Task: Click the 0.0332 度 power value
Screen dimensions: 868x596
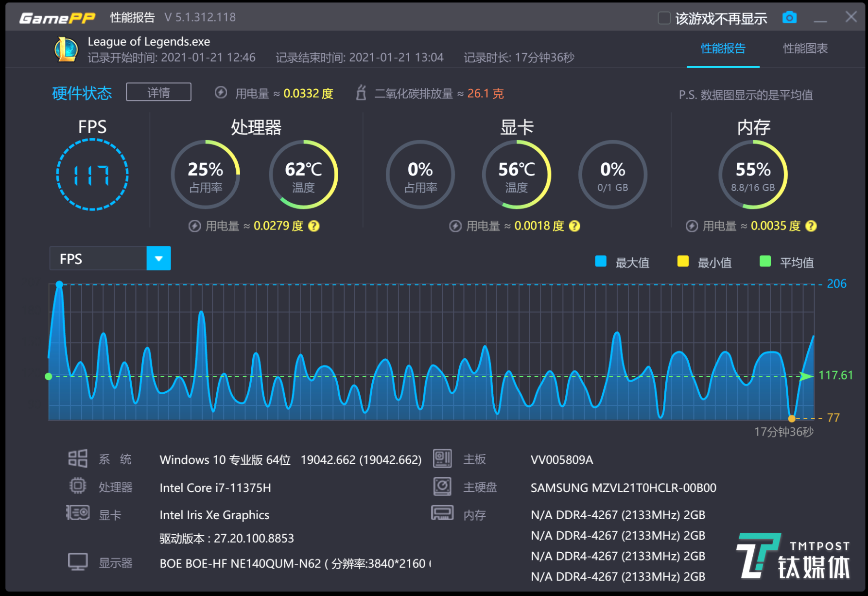Action: [308, 93]
